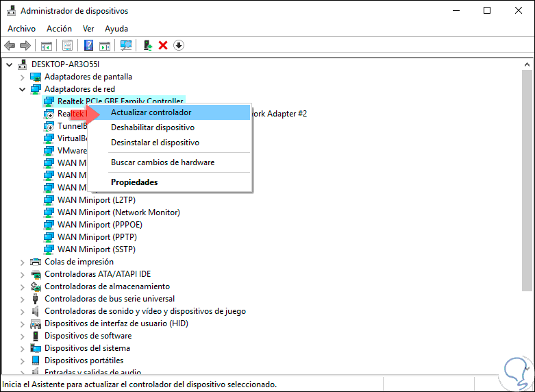
Task: Click the Controladoras ATA/ATAPI IDE icon
Action: [36, 274]
